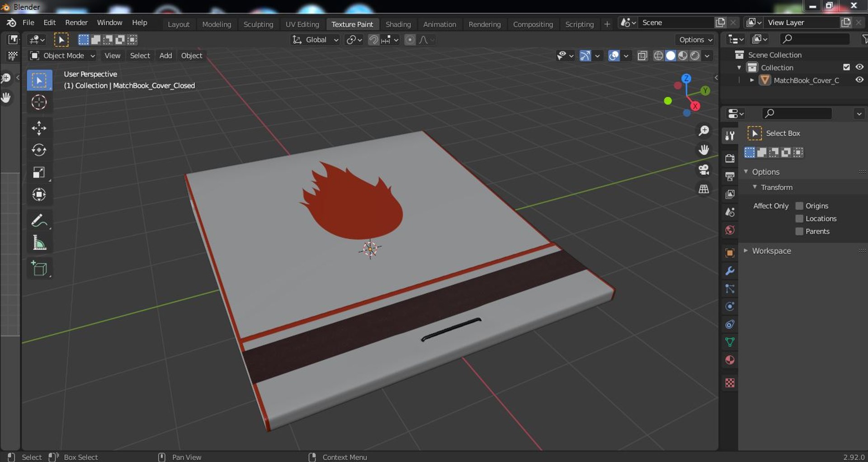Switch to the Sculpting workspace tab

pyautogui.click(x=258, y=24)
